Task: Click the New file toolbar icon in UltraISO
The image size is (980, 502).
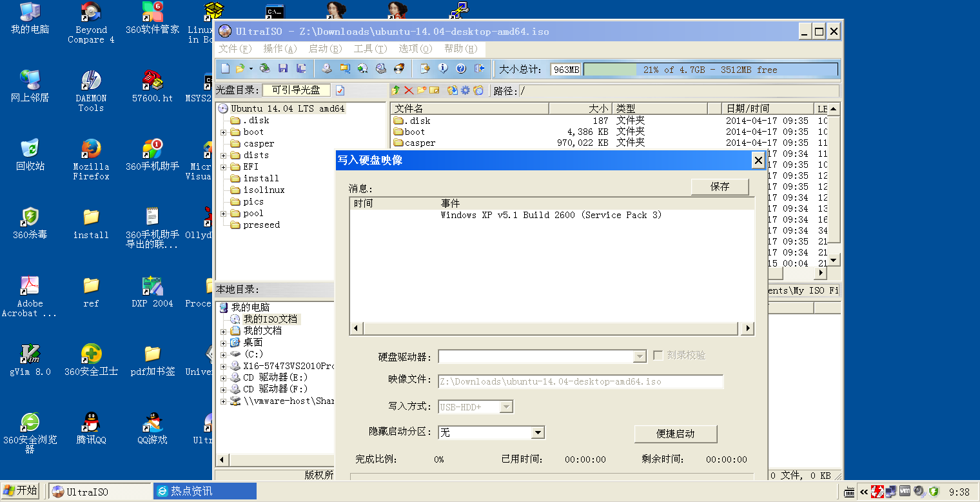Action: [225, 68]
